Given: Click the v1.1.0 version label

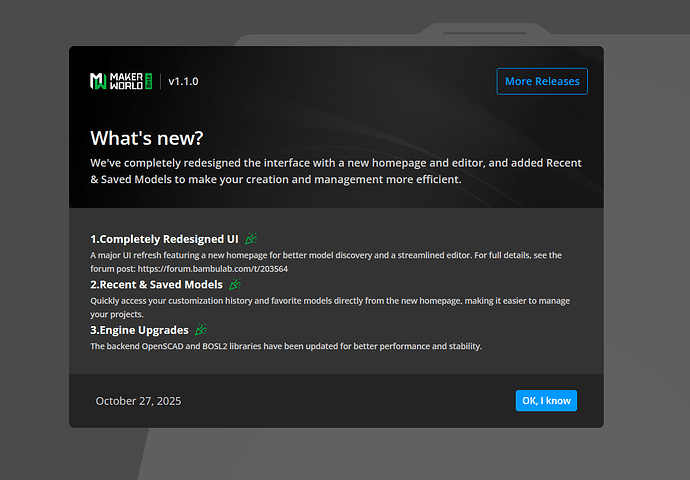Looking at the screenshot, I should [x=183, y=81].
